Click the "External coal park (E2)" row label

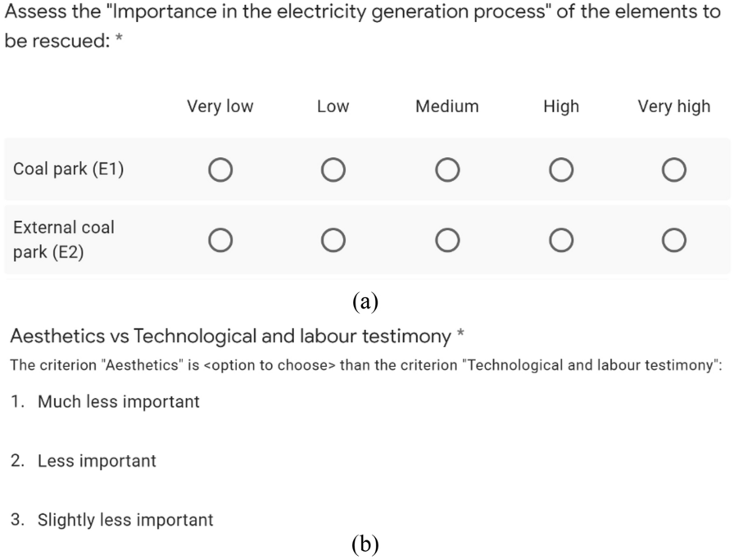[64, 240]
